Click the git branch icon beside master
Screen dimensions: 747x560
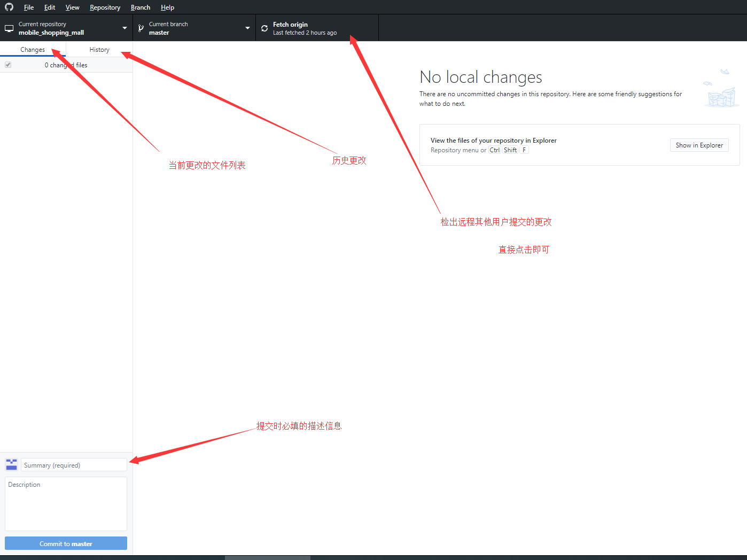(x=141, y=28)
